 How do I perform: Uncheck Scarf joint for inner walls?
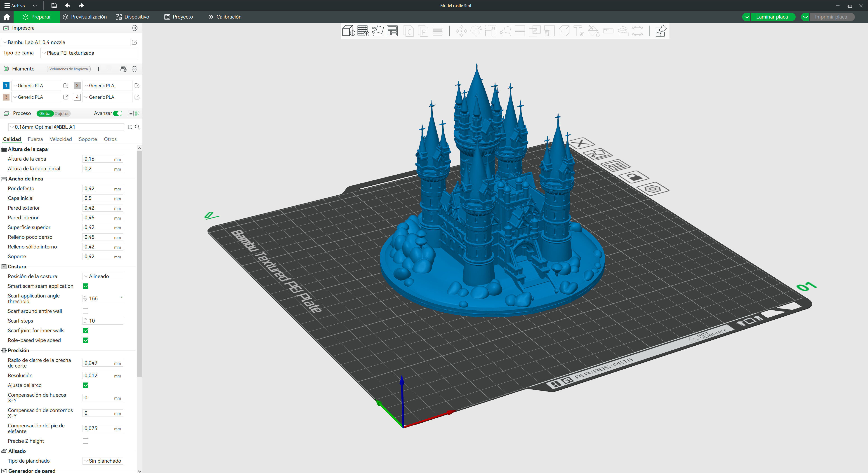pos(86,331)
